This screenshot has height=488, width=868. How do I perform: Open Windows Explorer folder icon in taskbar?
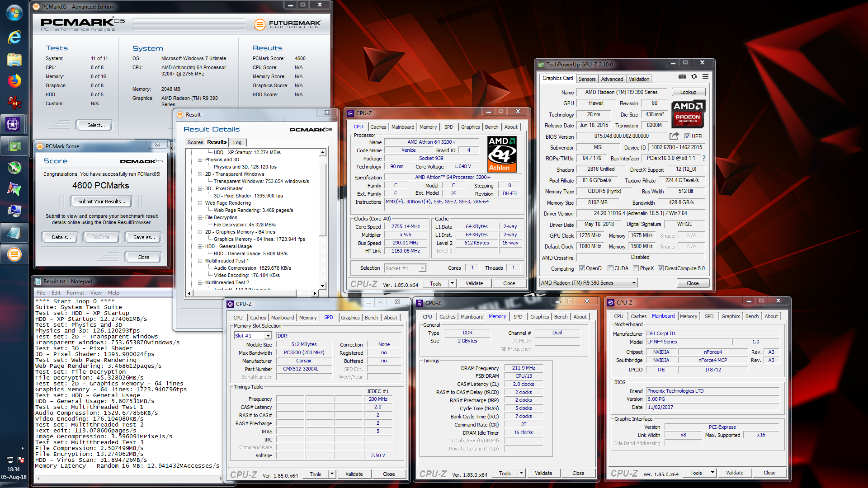point(14,59)
